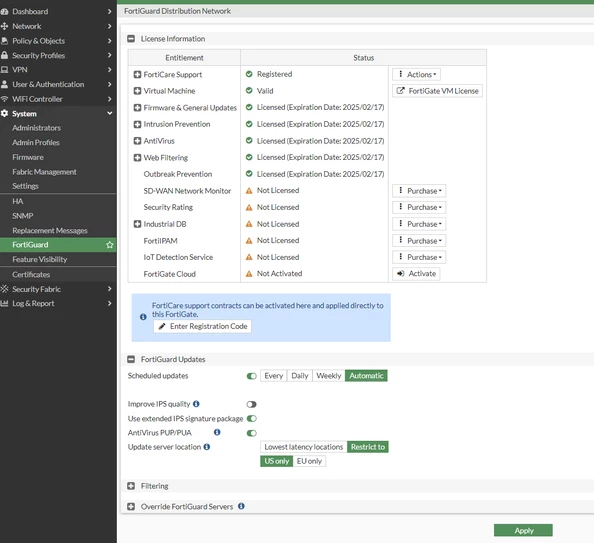Screen dimensions: 594x543
Task: Click the Dashboard gauge icon in sidebar
Action: pos(4,11)
